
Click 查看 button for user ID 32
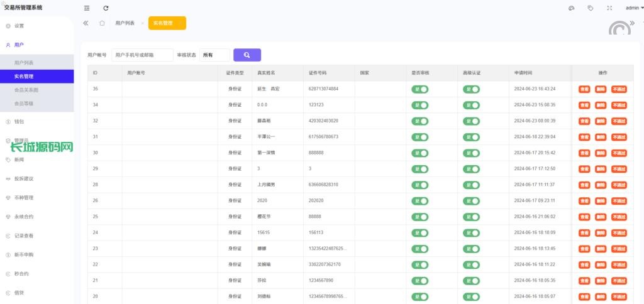(x=584, y=121)
